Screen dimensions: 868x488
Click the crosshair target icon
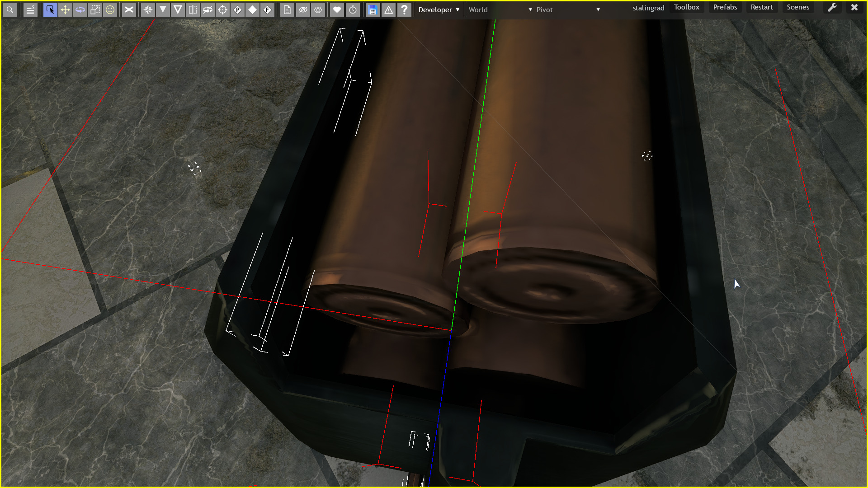[x=222, y=9]
